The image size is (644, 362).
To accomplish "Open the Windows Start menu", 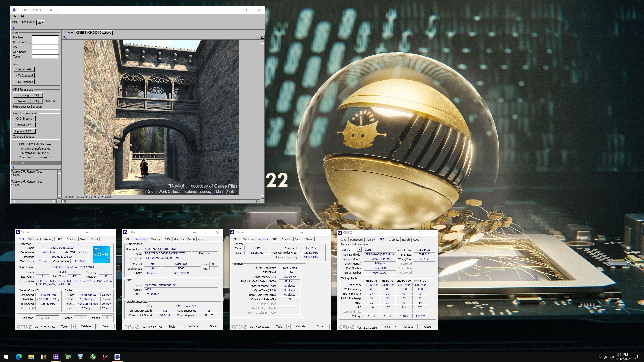I will coord(6,357).
